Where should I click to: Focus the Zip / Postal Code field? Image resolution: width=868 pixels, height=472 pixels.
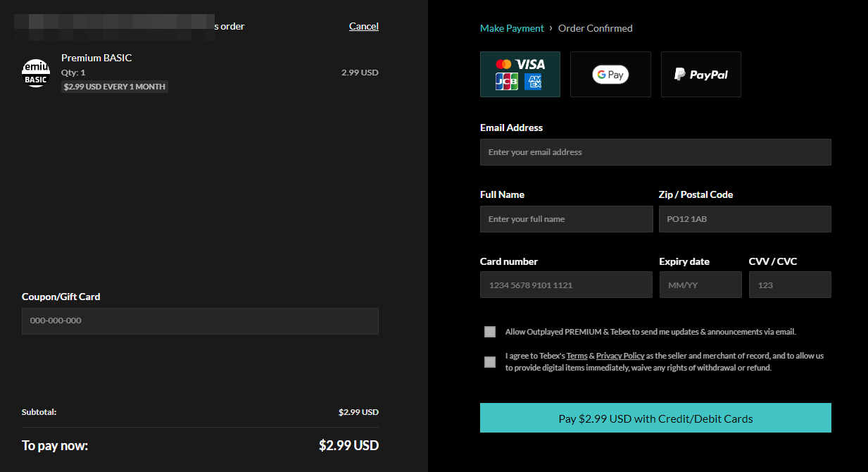coord(745,219)
